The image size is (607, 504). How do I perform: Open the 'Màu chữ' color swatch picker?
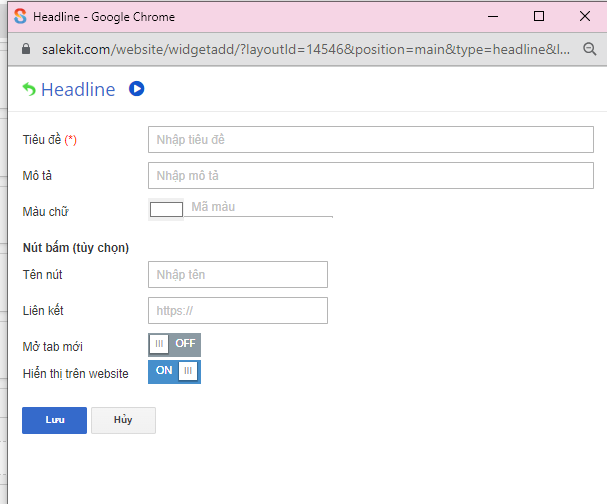[166, 209]
